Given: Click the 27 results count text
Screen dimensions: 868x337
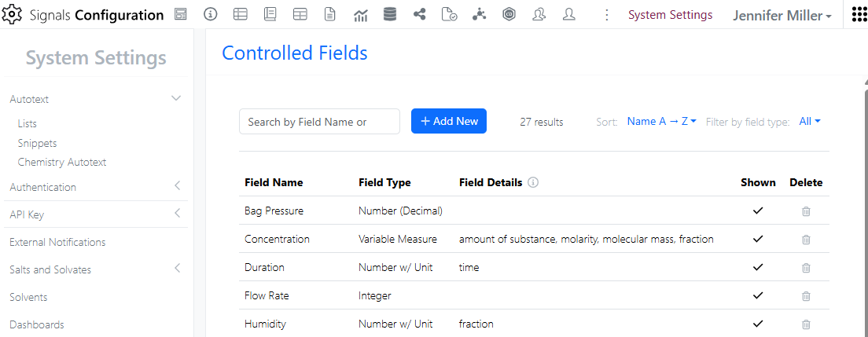Looking at the screenshot, I should pos(542,122).
